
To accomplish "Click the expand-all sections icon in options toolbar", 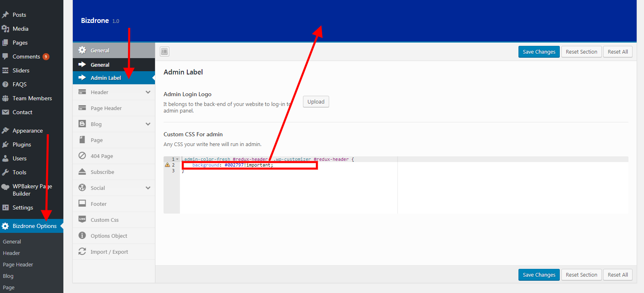I will click(164, 52).
